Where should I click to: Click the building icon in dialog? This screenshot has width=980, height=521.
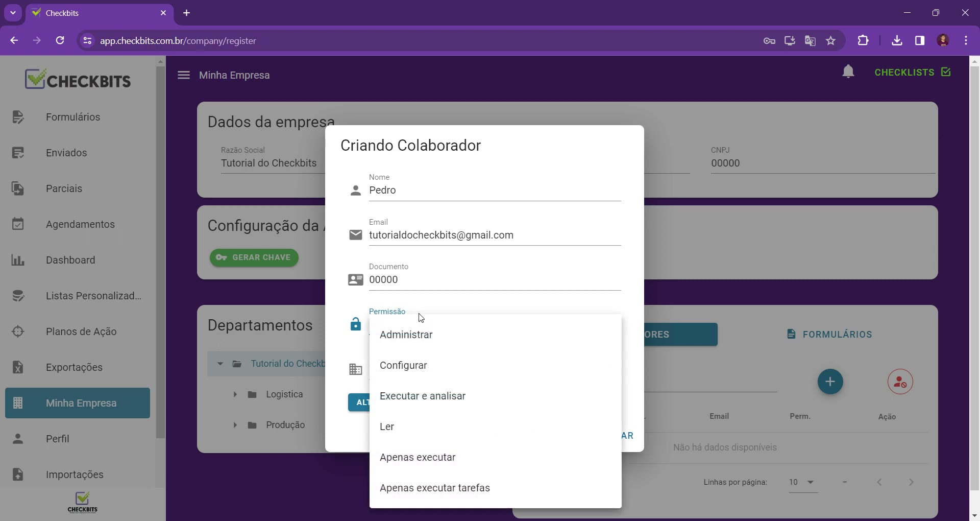(x=356, y=369)
